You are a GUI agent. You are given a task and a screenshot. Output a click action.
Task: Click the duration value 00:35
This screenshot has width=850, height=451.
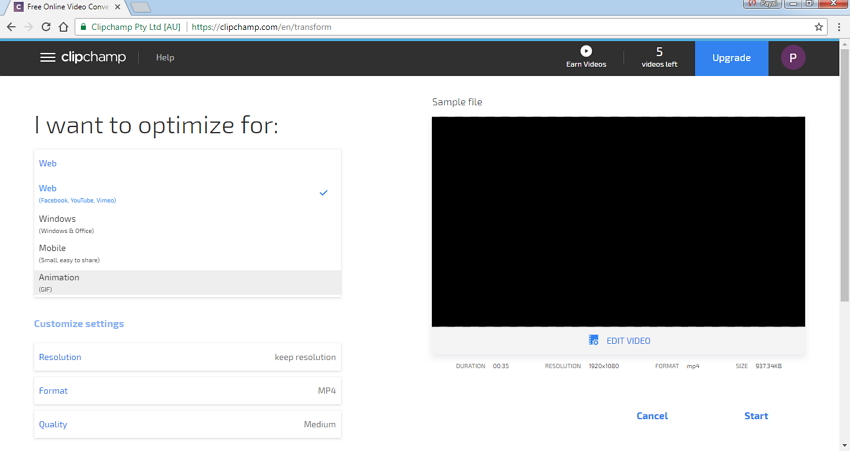pyautogui.click(x=501, y=366)
